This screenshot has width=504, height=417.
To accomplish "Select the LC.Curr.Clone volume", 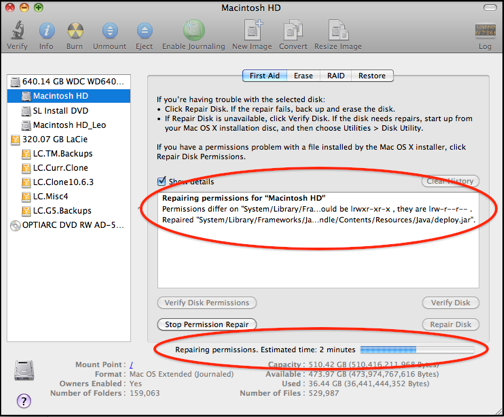I will 69,168.
